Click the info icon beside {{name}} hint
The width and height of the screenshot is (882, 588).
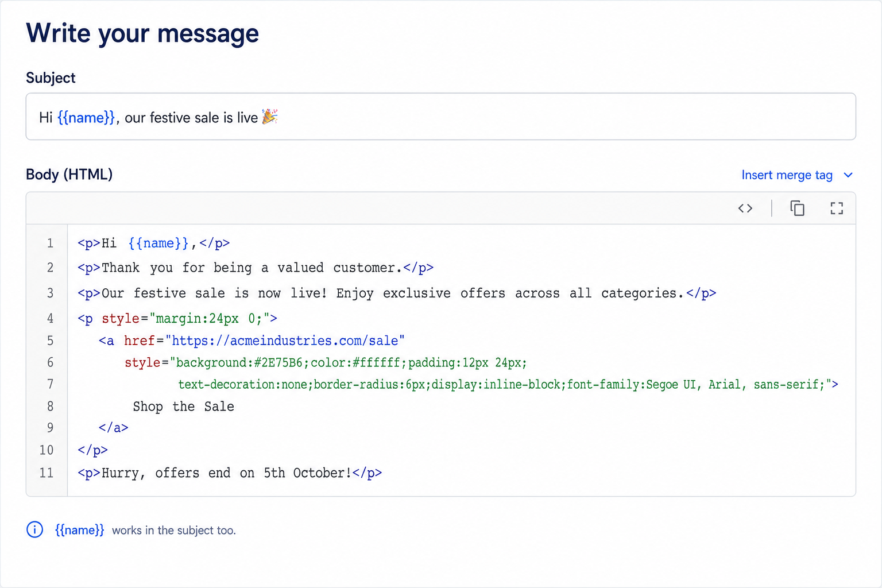(x=35, y=529)
